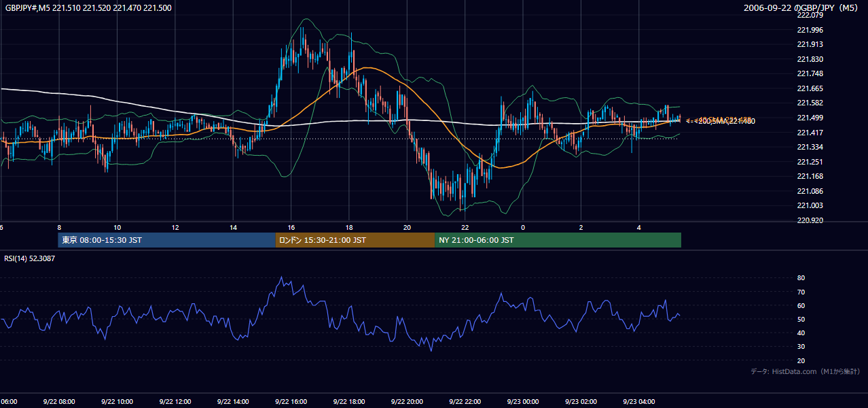Viewport: 868px width, 408px height.
Task: Click the 222.079 price axis label
Action: point(810,15)
